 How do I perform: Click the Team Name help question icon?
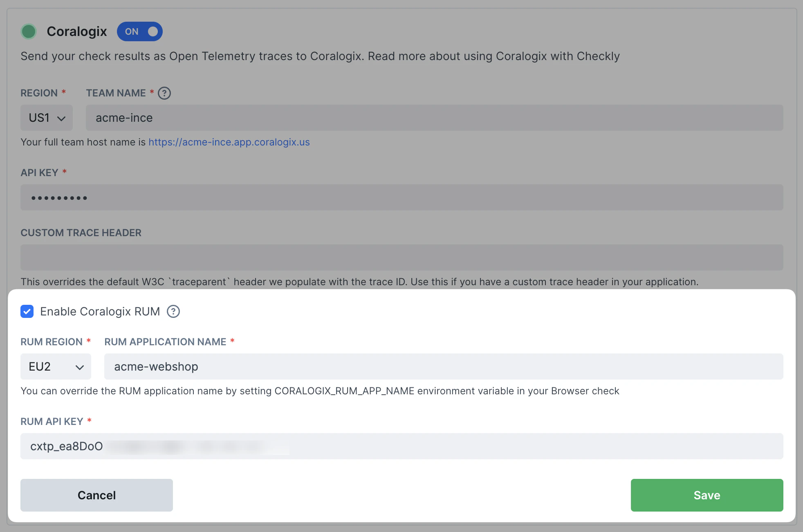click(x=164, y=93)
